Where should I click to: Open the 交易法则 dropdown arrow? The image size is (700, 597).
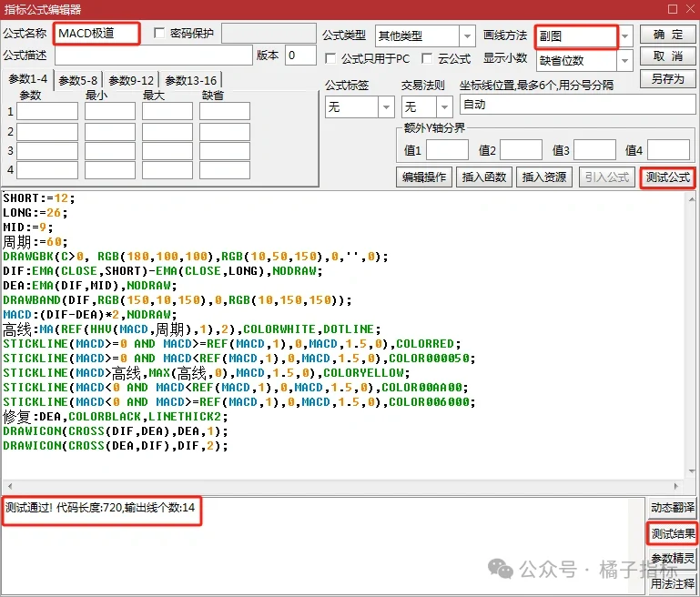pyautogui.click(x=444, y=106)
